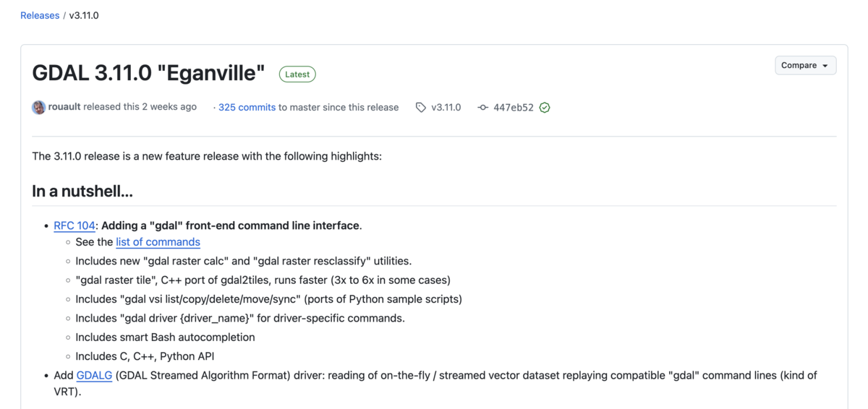
Task: Click the Latest release badge
Action: pos(297,74)
